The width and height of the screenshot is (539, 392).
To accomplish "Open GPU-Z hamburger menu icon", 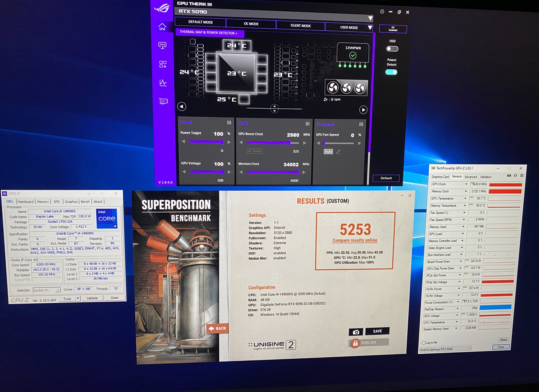I will pyautogui.click(x=522, y=176).
